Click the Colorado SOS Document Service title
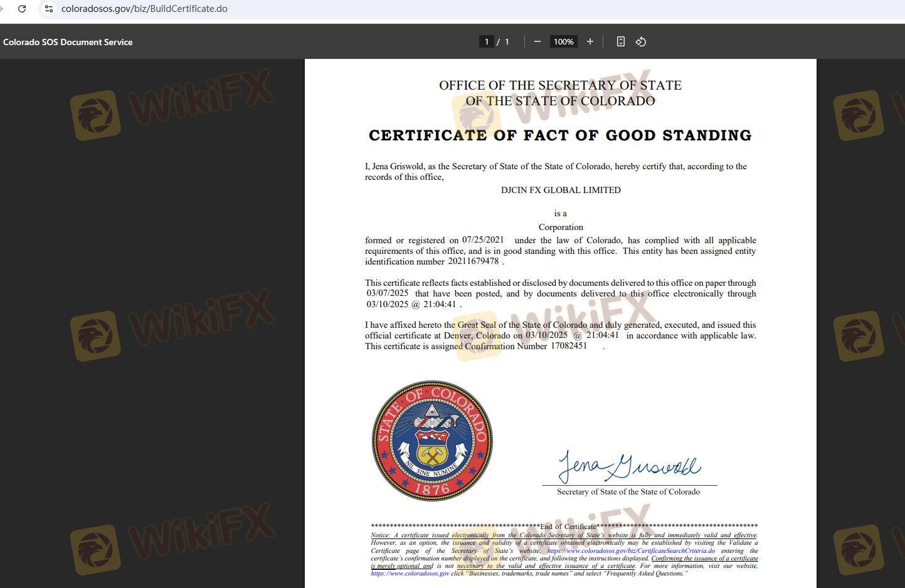 [68, 42]
